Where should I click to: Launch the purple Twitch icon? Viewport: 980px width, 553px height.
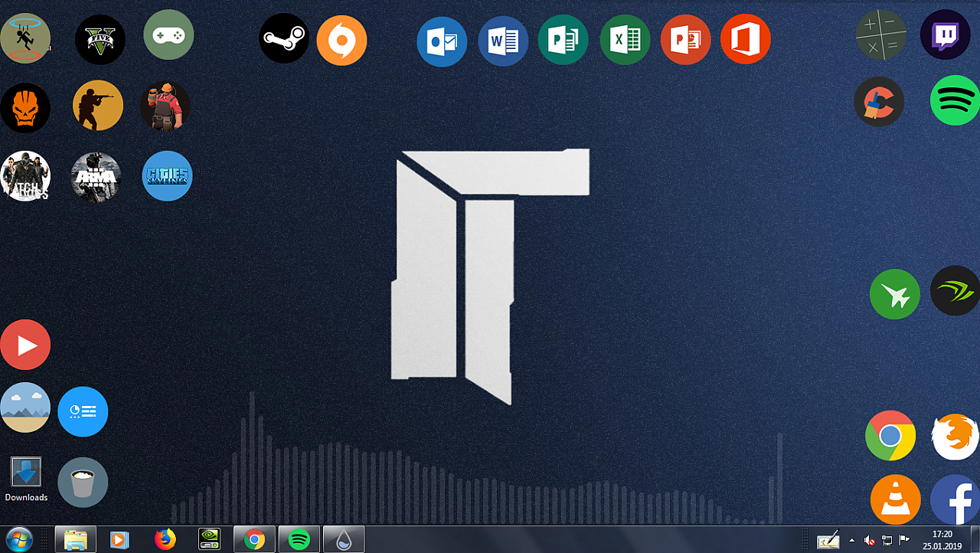coord(946,34)
